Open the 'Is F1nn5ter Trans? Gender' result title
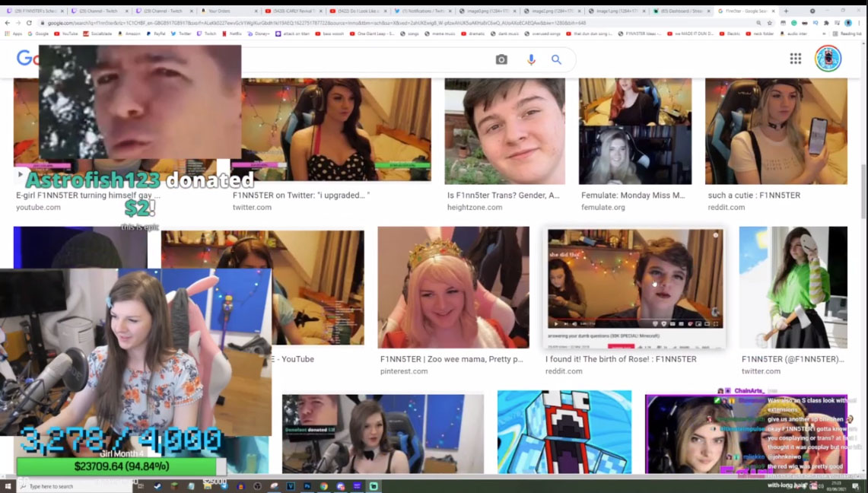Image resolution: width=868 pixels, height=493 pixels. (x=503, y=196)
